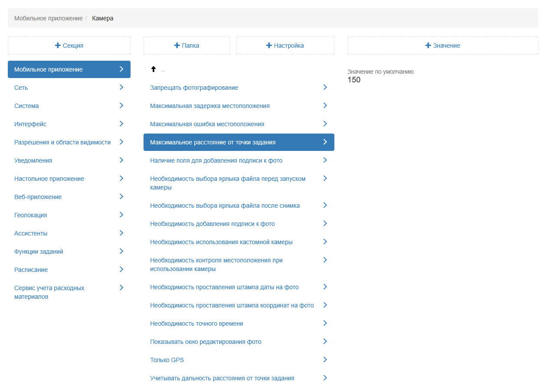Expand the Ассистенты section chevron

click(x=121, y=233)
